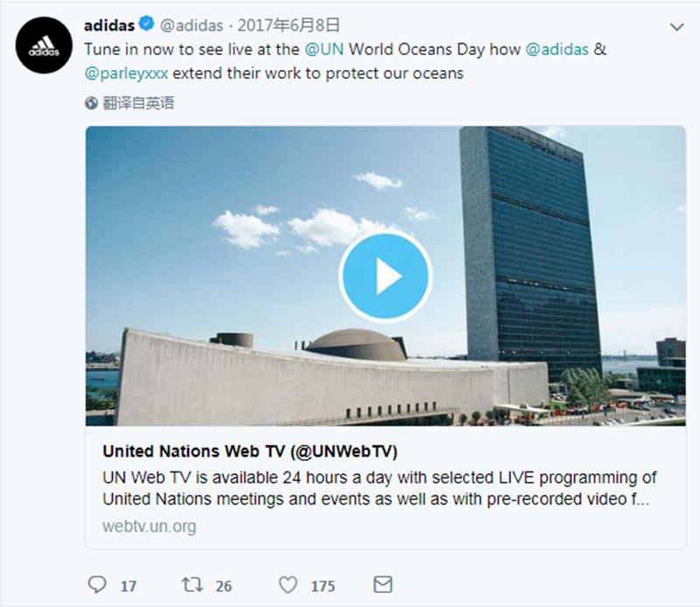Image resolution: width=700 pixels, height=607 pixels.
Task: Open United Nations Web TV card title
Action: coord(250,451)
